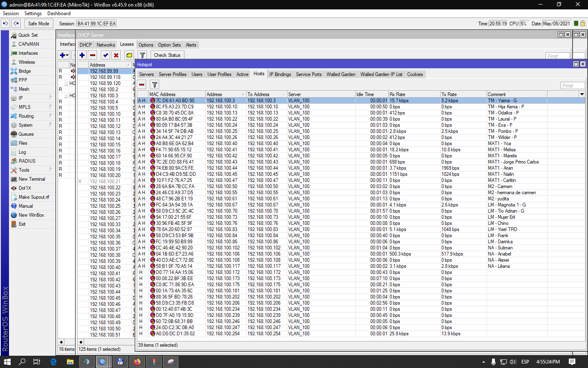Expand the System submenu arrow

pyautogui.click(x=51, y=125)
